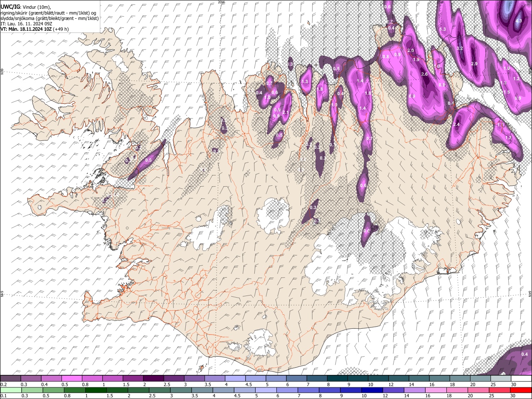
Task: Click the 'IT: Lau. 16. 11. 2024 09Z' line
Action: pyautogui.click(x=26, y=24)
